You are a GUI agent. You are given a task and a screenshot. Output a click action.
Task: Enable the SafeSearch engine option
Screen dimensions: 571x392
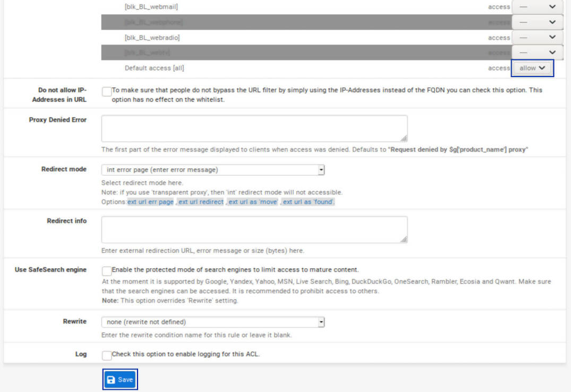tap(106, 270)
